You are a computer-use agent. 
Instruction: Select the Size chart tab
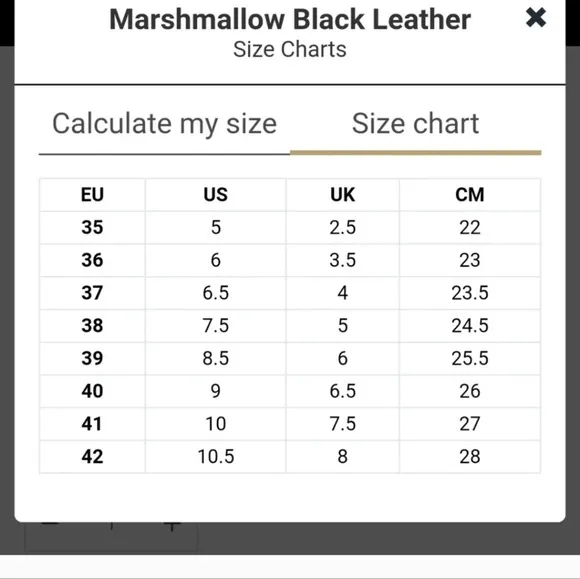415,124
